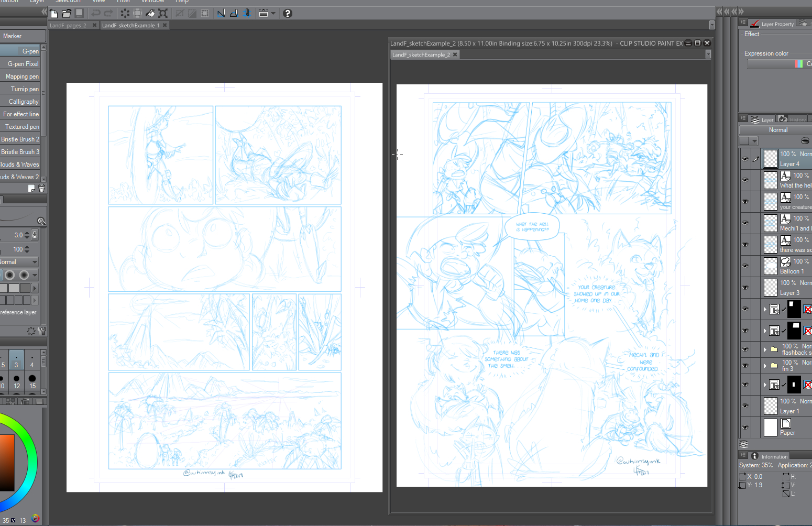
Task: Create a new document from the toolbar
Action: point(54,13)
